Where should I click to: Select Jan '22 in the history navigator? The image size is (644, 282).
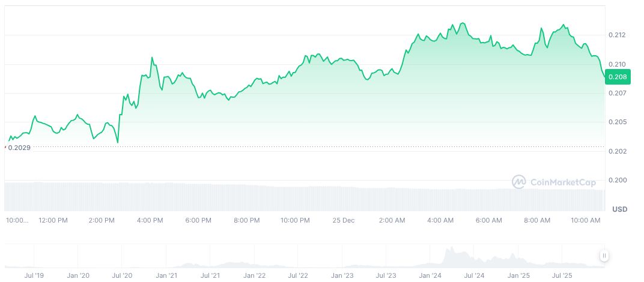tap(255, 275)
